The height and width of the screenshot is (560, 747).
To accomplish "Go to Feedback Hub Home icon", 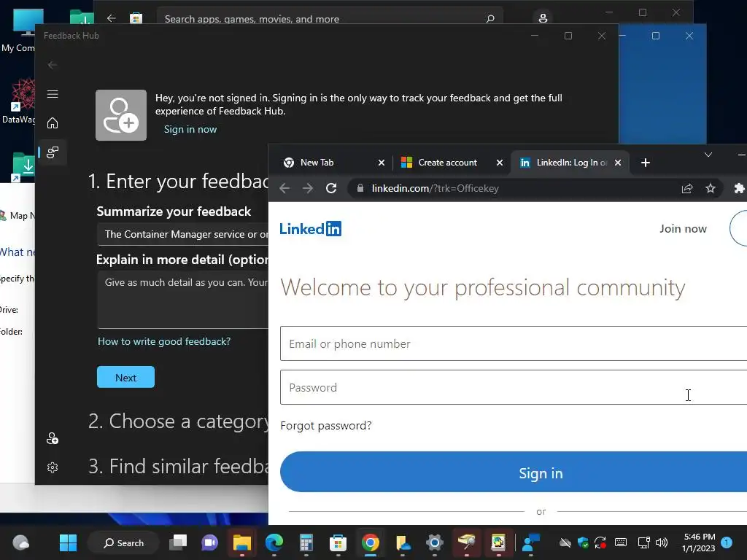I will (x=53, y=122).
